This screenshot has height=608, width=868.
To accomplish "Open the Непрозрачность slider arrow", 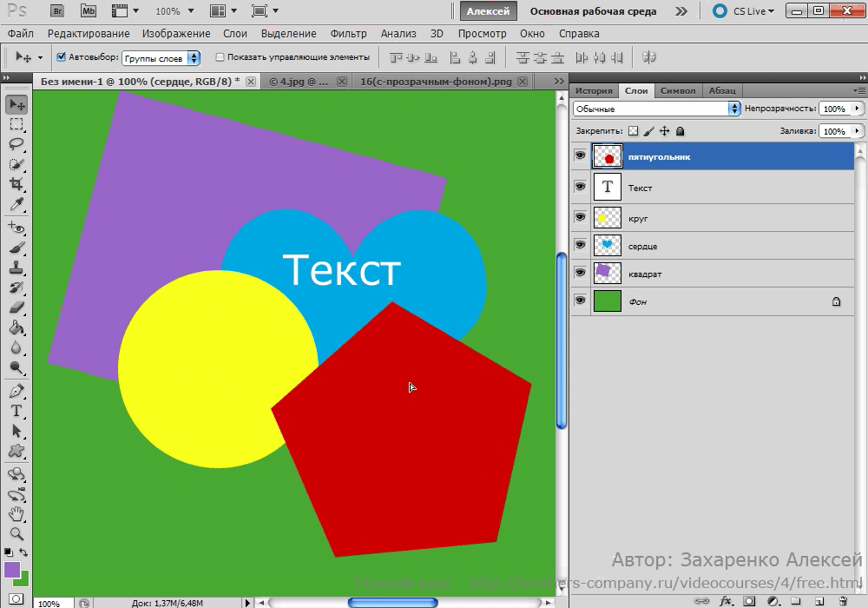I will tap(858, 109).
